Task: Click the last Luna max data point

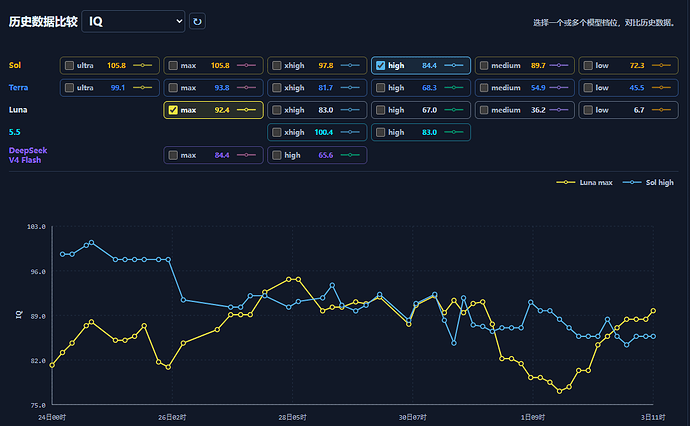Action: 653,311
